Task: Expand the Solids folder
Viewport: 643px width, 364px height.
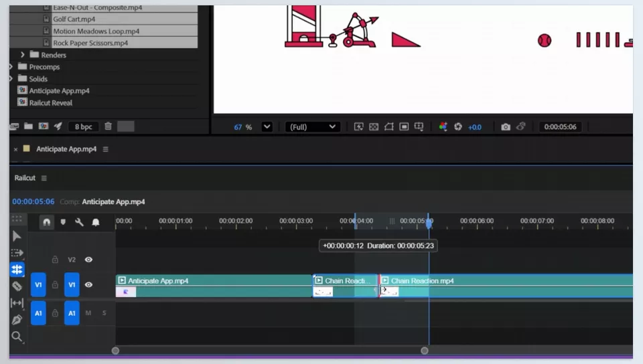Action: (x=11, y=78)
